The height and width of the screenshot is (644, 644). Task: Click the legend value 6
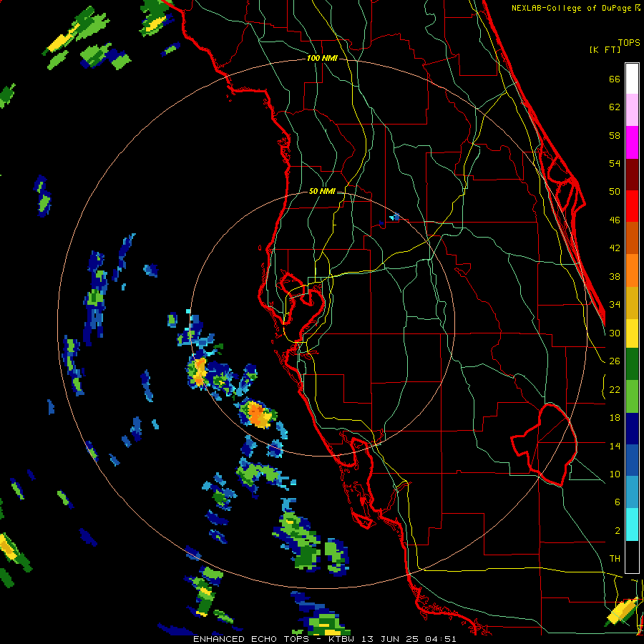coord(618,502)
